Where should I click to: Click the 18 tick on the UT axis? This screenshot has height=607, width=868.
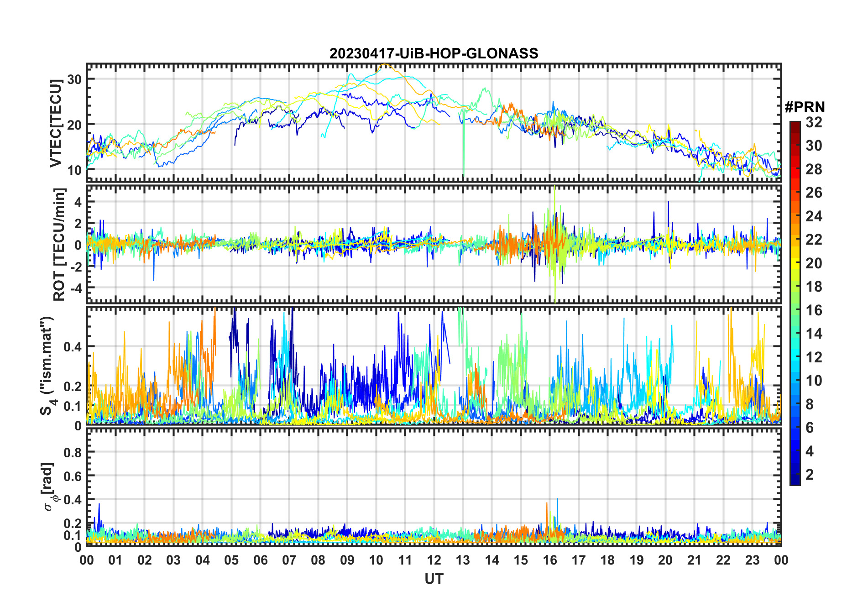pos(607,560)
